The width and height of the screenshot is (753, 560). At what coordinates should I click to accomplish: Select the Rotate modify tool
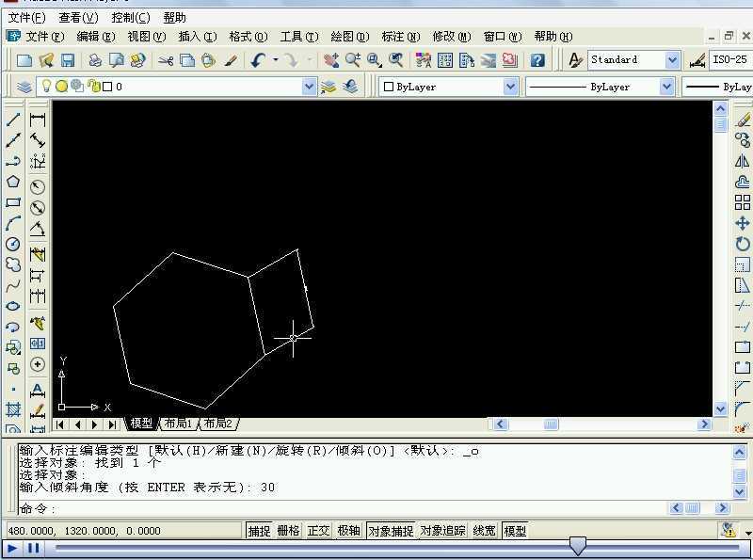[743, 244]
